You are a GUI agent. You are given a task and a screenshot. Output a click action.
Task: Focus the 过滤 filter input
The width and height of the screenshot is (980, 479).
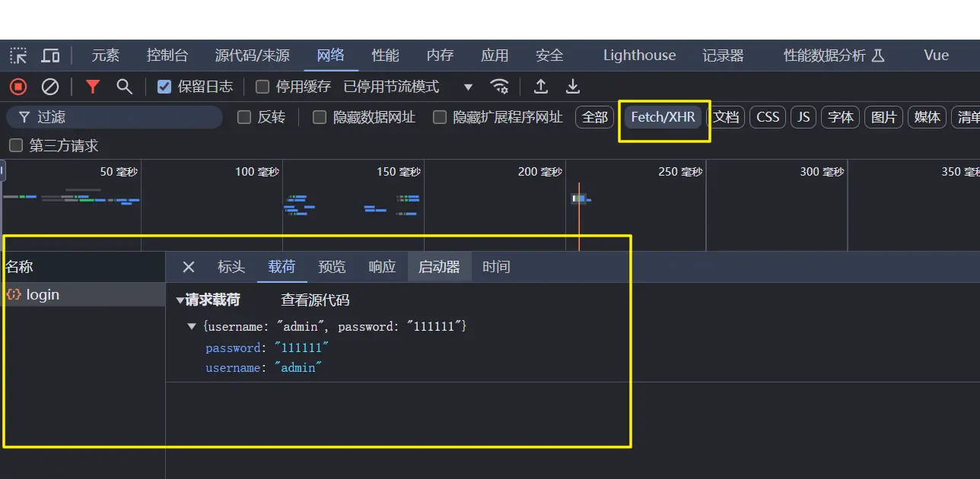(x=114, y=117)
